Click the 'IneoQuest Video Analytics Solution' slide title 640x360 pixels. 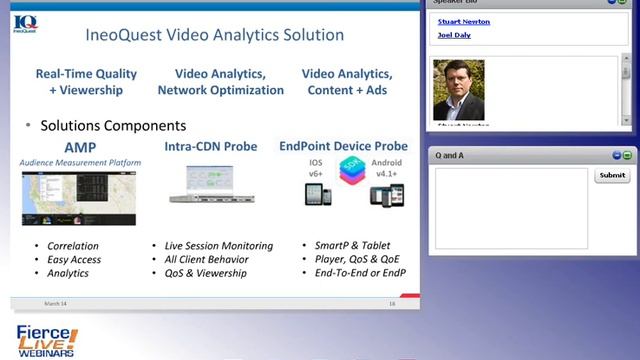coord(215,35)
